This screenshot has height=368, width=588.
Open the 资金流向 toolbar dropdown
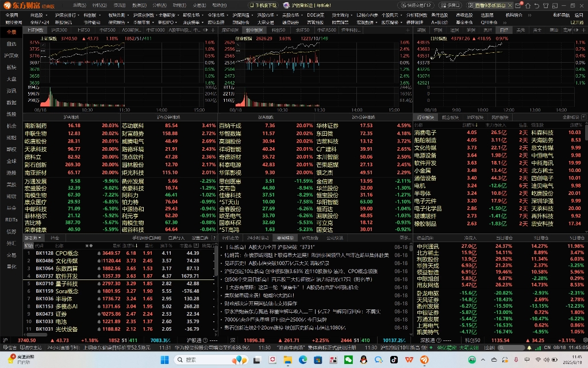coord(342,15)
